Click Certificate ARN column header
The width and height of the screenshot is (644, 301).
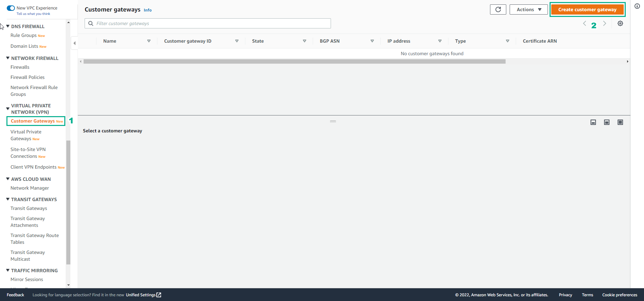540,41
